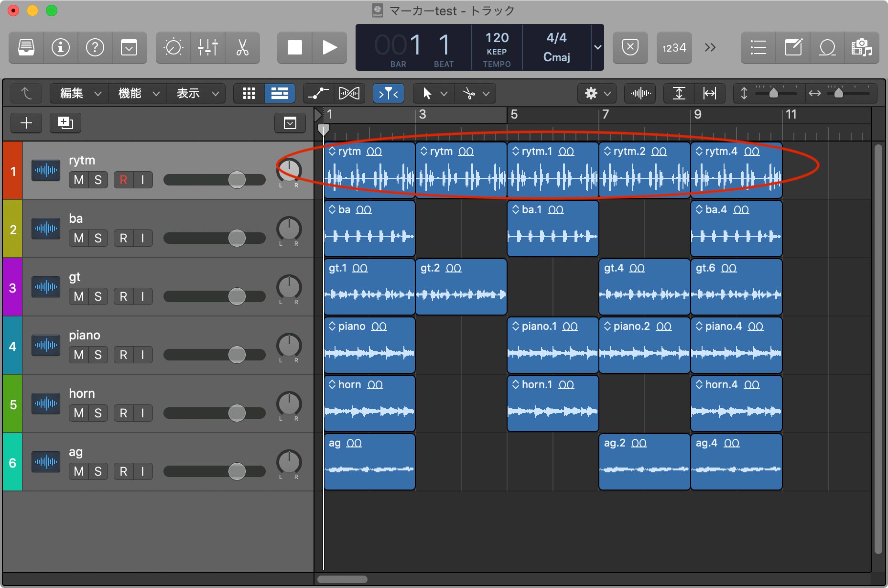The width and height of the screenshot is (888, 588).
Task: Toggle the 1234 count-in button
Action: tap(674, 48)
